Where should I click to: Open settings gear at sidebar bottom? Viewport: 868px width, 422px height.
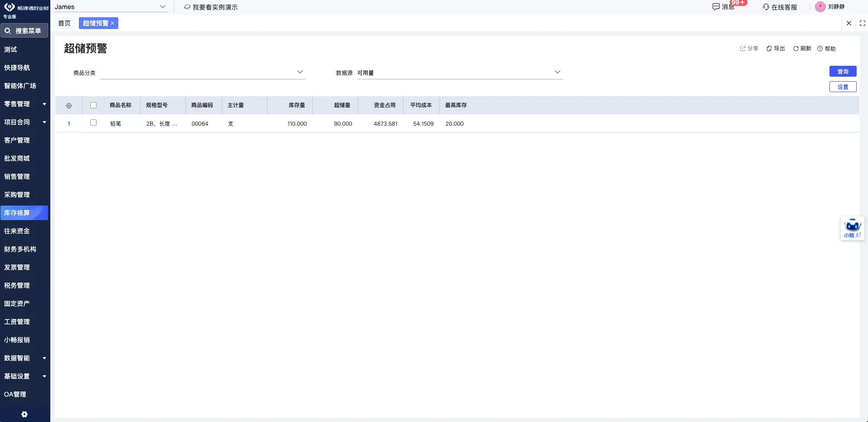point(24,414)
